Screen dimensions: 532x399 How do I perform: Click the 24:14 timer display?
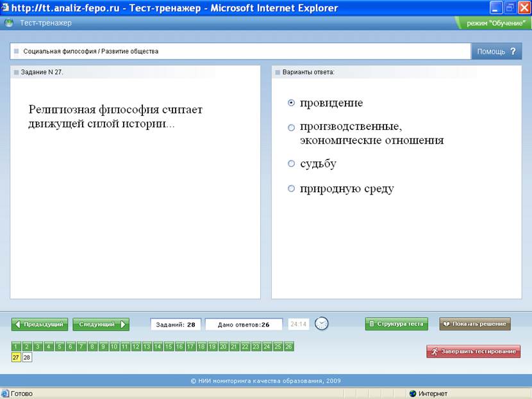(298, 324)
